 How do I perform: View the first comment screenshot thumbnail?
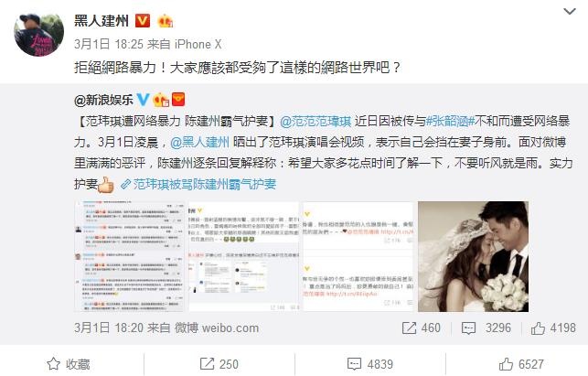click(130, 256)
